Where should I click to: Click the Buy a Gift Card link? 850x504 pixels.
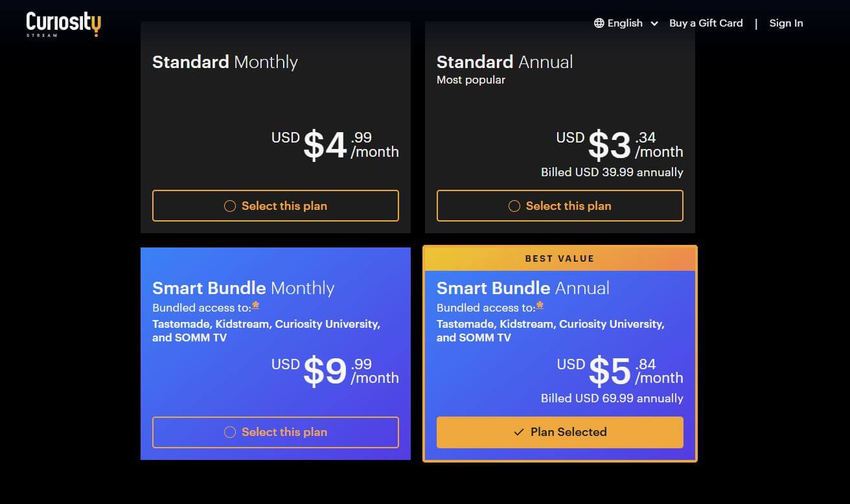706,23
